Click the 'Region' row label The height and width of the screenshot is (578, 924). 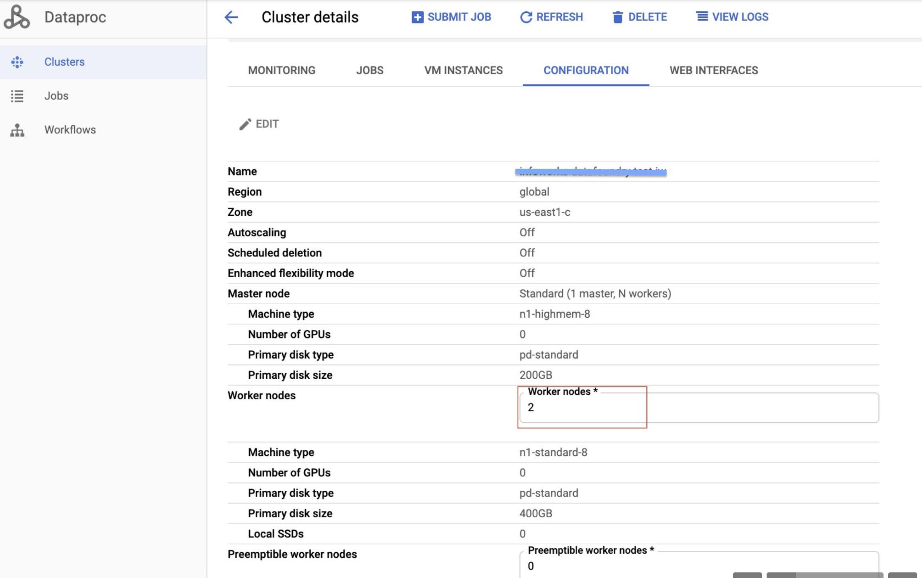tap(244, 192)
